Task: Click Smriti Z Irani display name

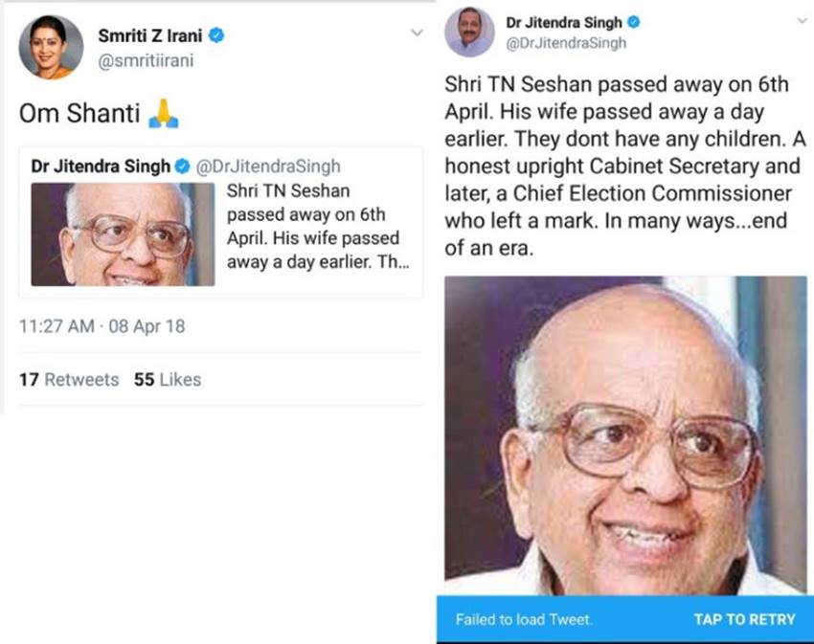Action: tap(151, 36)
